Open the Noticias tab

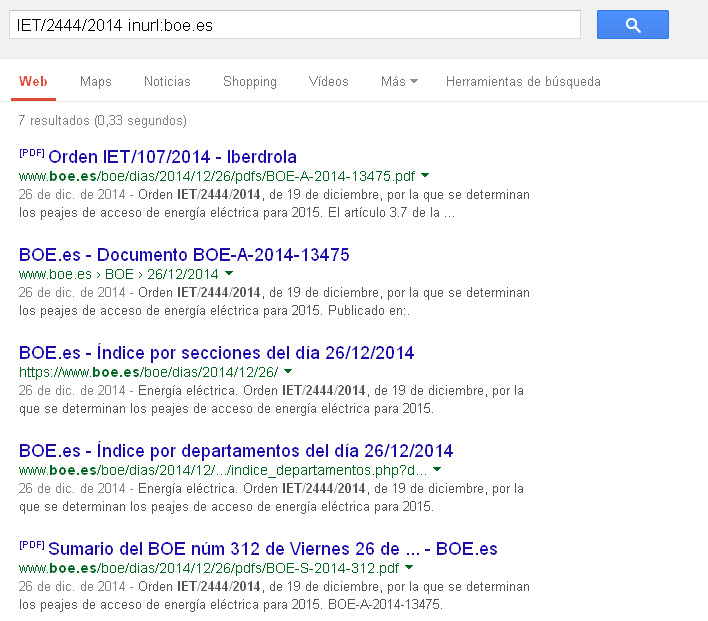tap(167, 81)
